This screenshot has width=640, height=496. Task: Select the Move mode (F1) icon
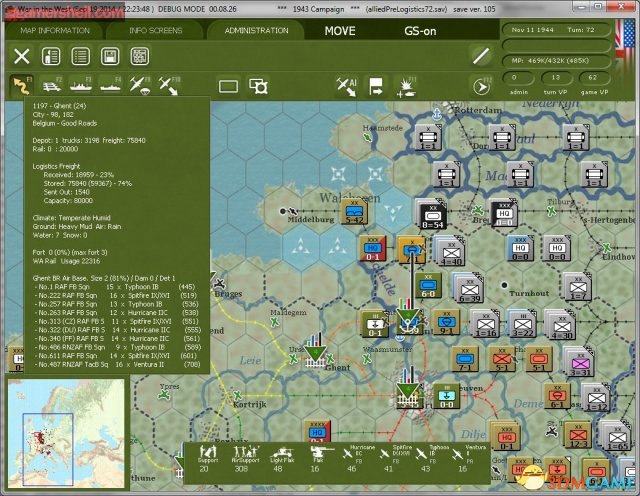pyautogui.click(x=22, y=86)
